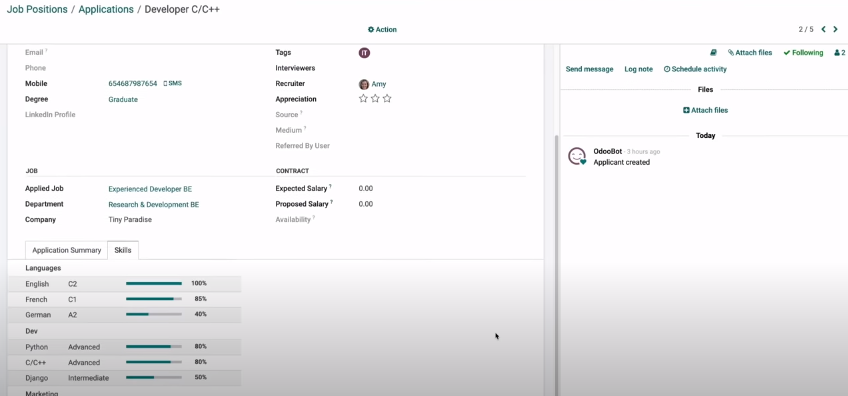Click Dev skill group header
848x396 pixels.
(x=31, y=331)
